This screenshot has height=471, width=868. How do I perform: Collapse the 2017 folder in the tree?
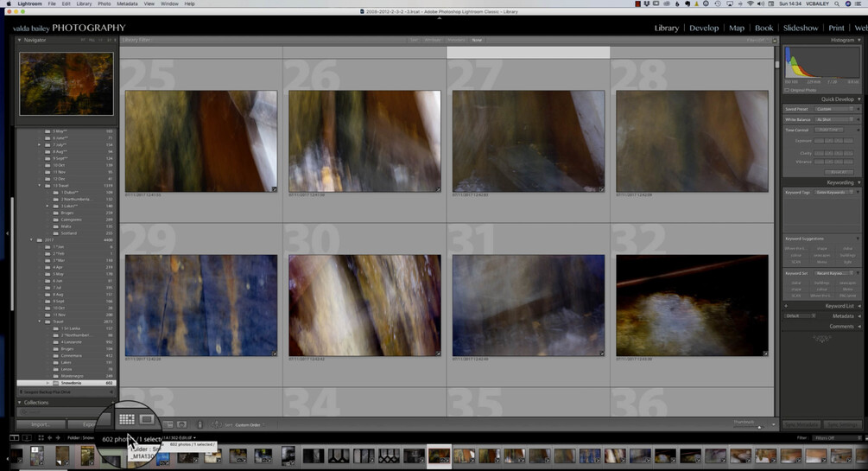[x=32, y=240]
